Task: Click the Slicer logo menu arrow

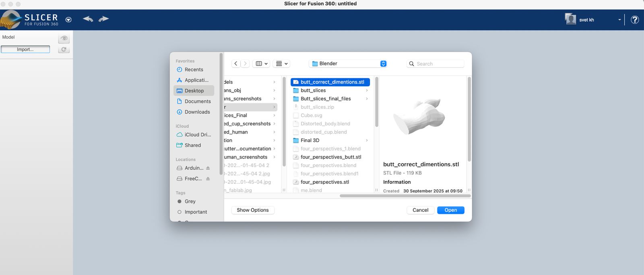Action: pyautogui.click(x=68, y=20)
